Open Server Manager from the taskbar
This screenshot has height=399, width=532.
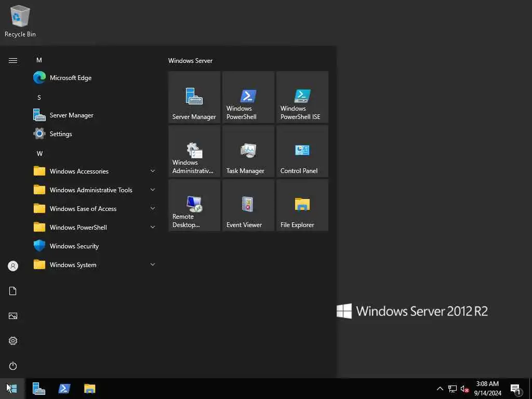click(x=38, y=389)
